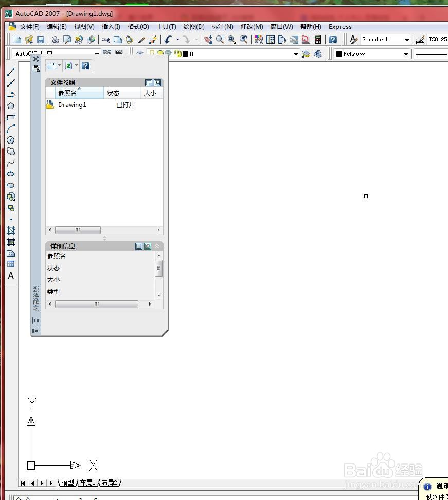Select the Ellipse tool

pyautogui.click(x=11, y=174)
